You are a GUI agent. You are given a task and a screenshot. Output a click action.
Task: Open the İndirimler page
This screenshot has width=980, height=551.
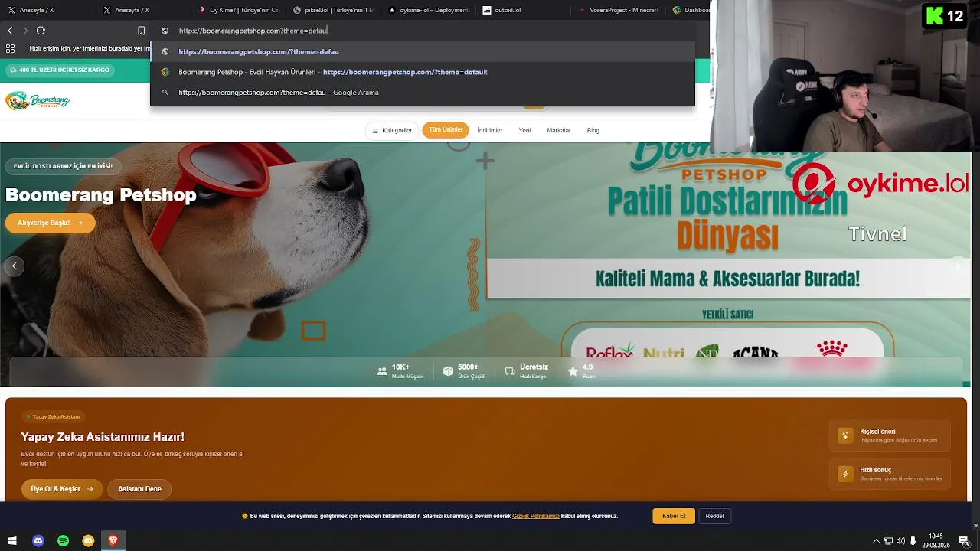(490, 130)
